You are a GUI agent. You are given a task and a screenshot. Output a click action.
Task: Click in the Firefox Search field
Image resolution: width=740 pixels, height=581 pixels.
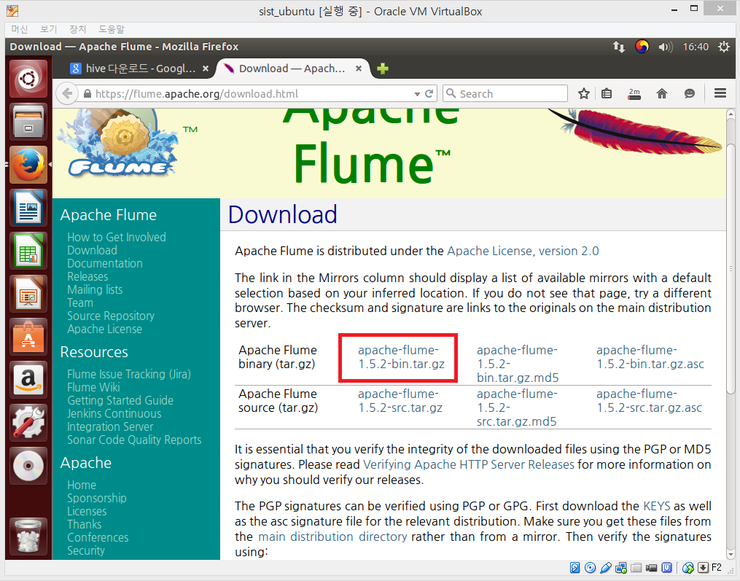coord(510,93)
